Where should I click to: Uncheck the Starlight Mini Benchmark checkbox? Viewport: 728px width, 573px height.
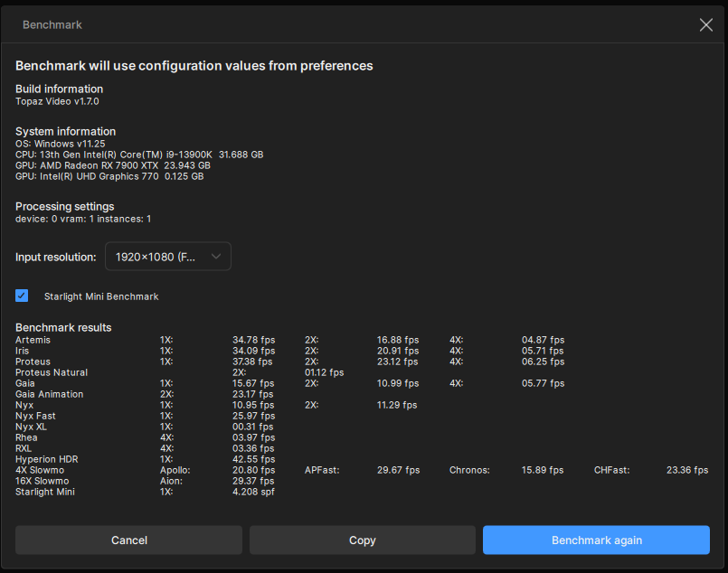click(22, 296)
